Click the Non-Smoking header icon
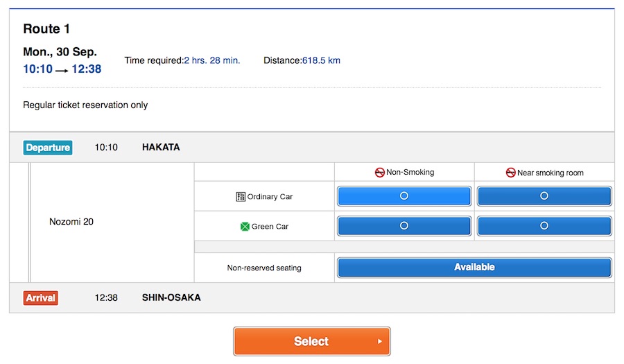The height and width of the screenshot is (364, 624). click(379, 173)
